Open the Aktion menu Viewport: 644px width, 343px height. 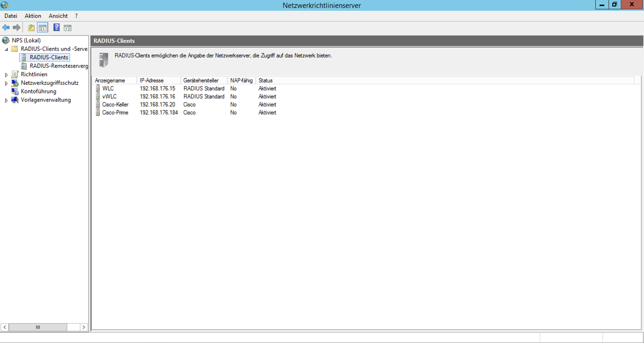33,16
